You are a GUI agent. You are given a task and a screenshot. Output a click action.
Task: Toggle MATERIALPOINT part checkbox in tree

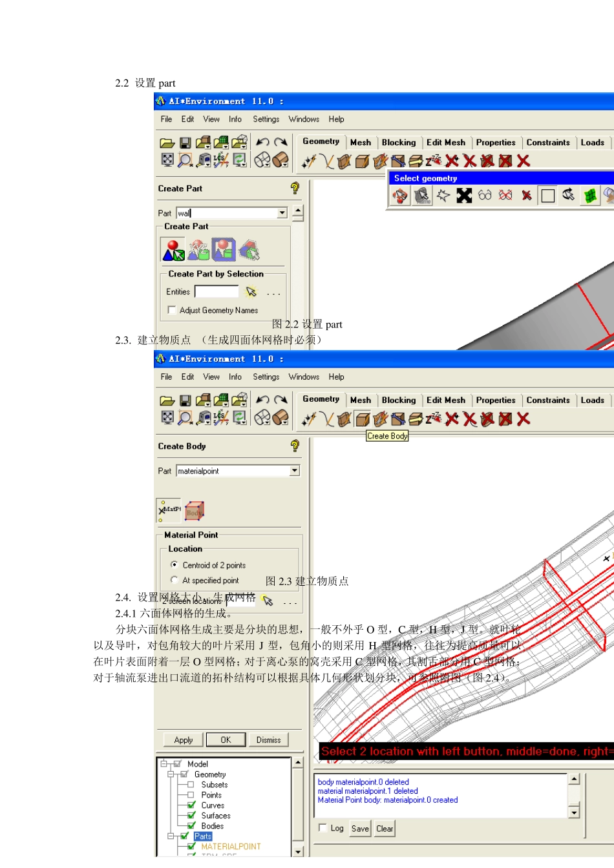[x=191, y=846]
